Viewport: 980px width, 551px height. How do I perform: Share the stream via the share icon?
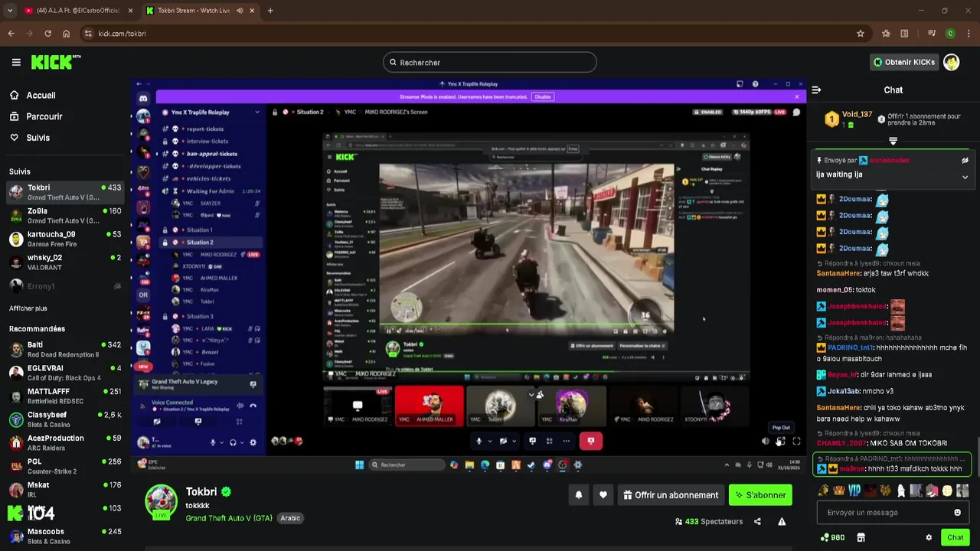click(757, 521)
